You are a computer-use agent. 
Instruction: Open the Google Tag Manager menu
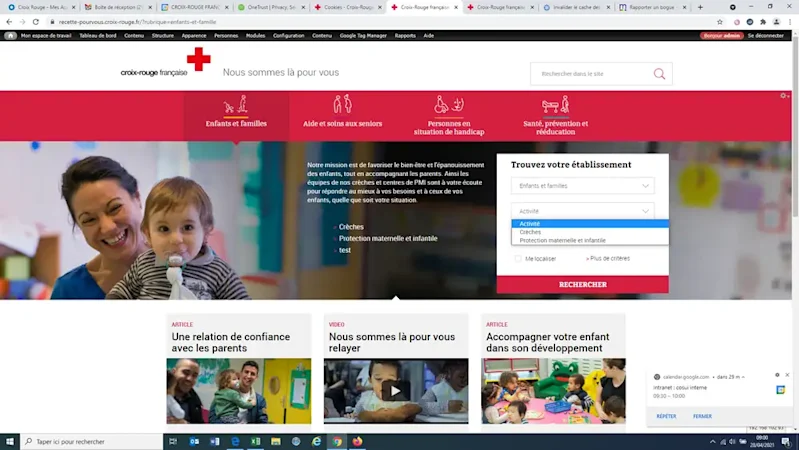pyautogui.click(x=363, y=36)
